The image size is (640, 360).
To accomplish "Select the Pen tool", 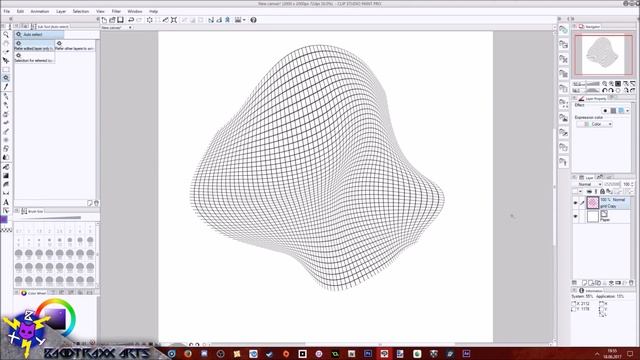I will click(x=6, y=96).
